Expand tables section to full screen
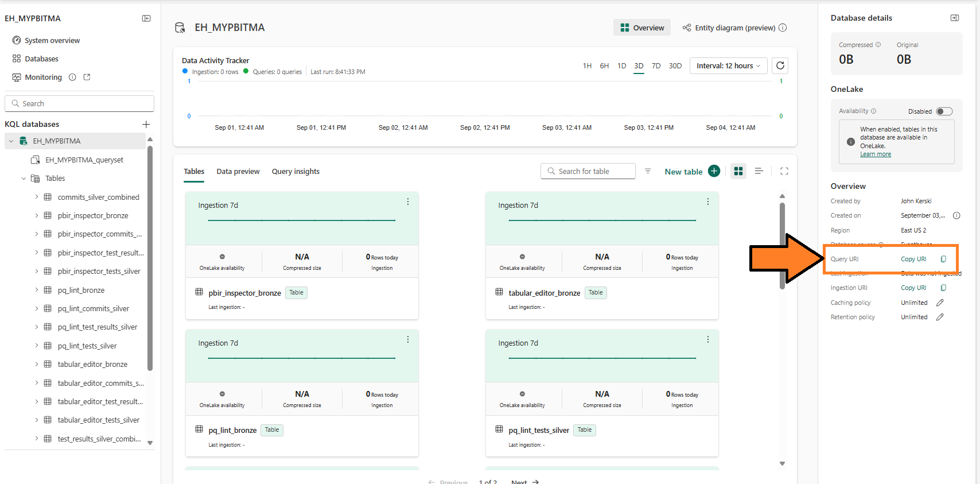980x484 pixels. [x=784, y=171]
